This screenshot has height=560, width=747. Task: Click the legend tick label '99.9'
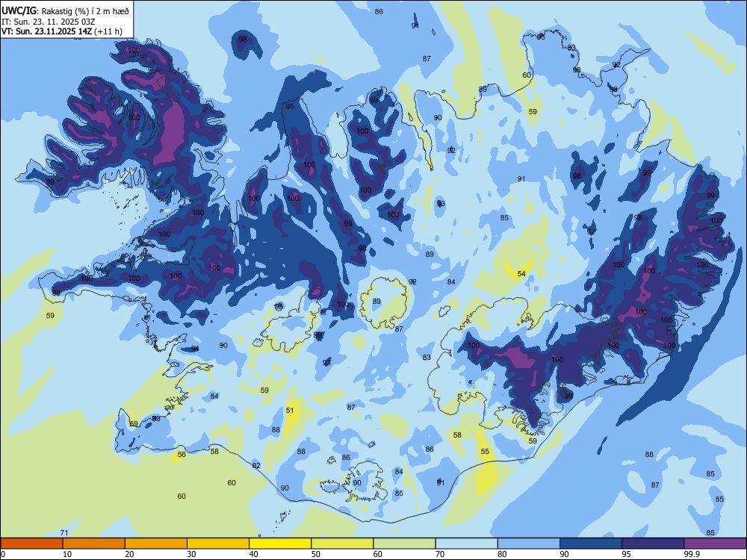[x=692, y=554]
